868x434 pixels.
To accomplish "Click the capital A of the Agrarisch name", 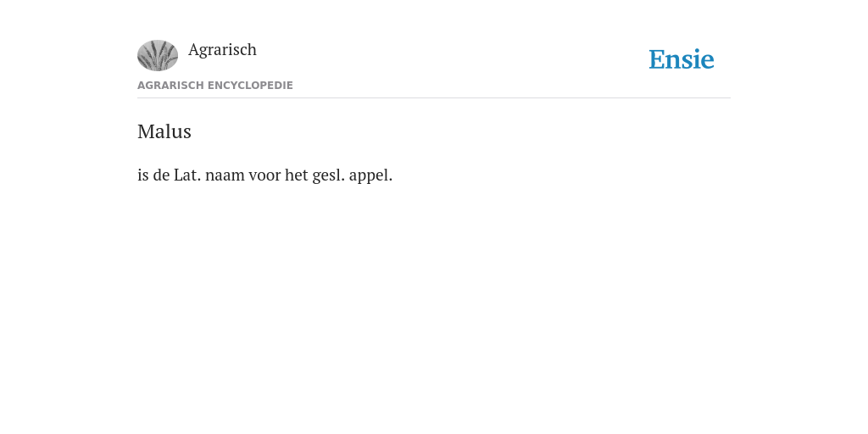I will point(194,49).
